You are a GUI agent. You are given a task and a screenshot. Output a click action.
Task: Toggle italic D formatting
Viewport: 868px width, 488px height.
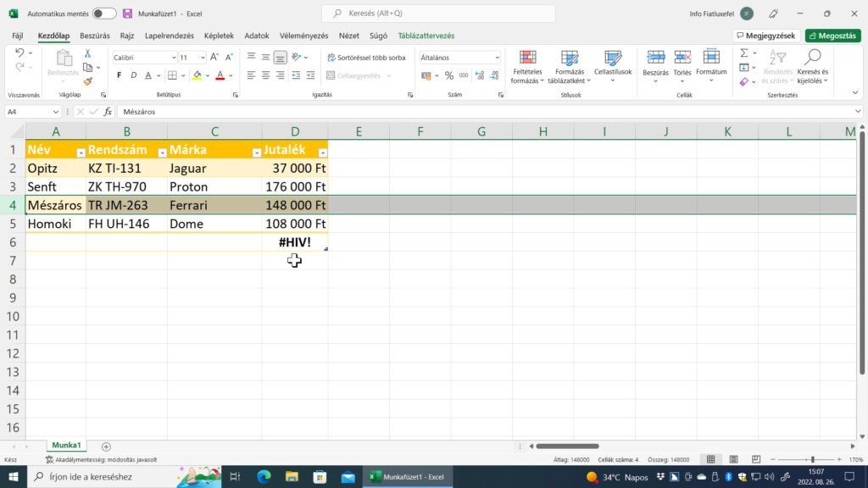pyautogui.click(x=133, y=75)
